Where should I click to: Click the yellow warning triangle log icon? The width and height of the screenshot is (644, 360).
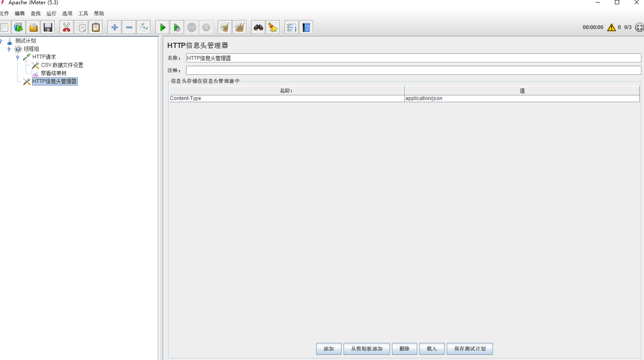(x=611, y=27)
